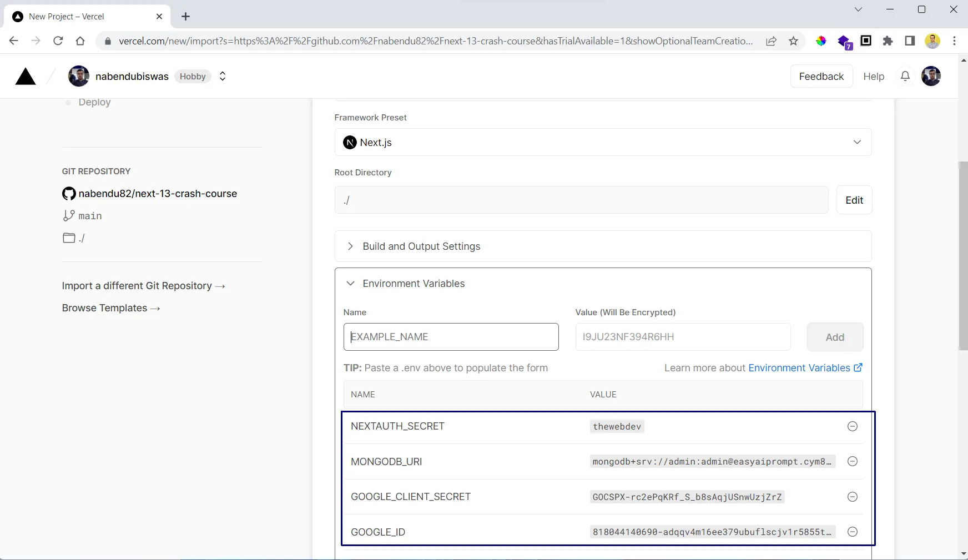This screenshot has width=968, height=560.
Task: Click the address bar URL
Action: point(436,41)
